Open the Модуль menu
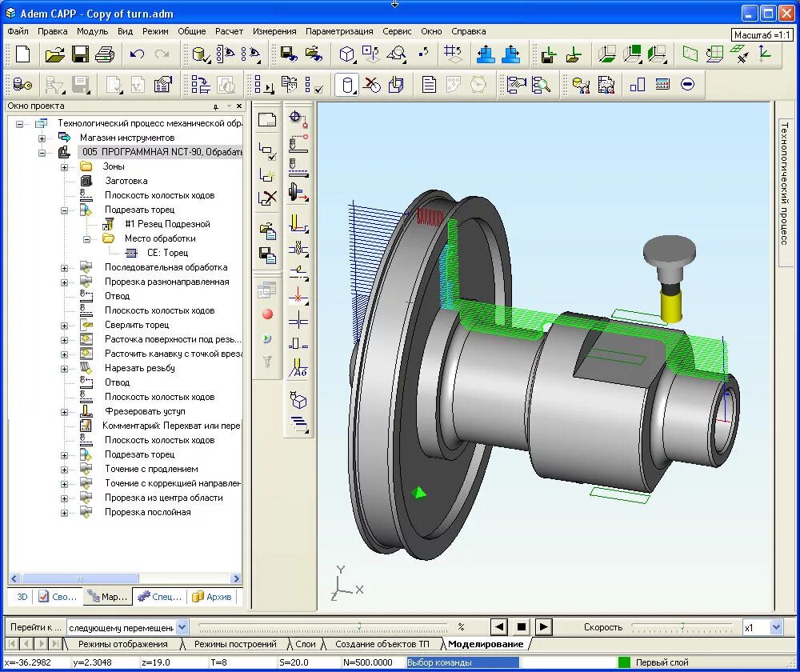Viewport: 800px width, 672px height. (x=92, y=31)
